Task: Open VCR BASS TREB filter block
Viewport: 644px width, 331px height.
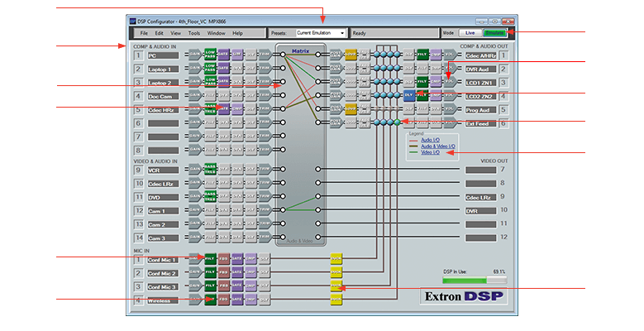Action: click(210, 169)
